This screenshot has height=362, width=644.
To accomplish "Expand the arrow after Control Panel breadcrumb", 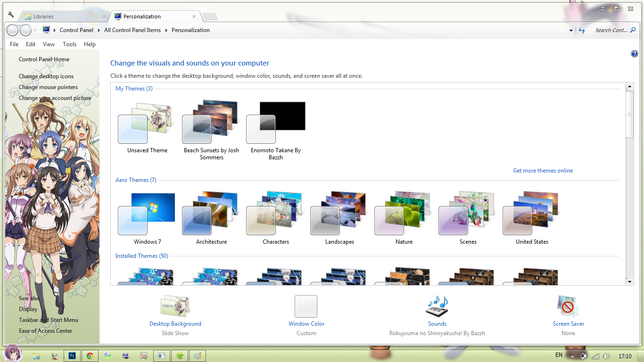I will click(99, 30).
